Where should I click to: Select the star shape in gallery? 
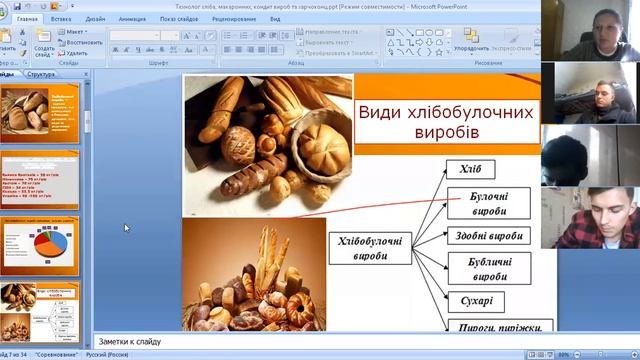coord(439,52)
